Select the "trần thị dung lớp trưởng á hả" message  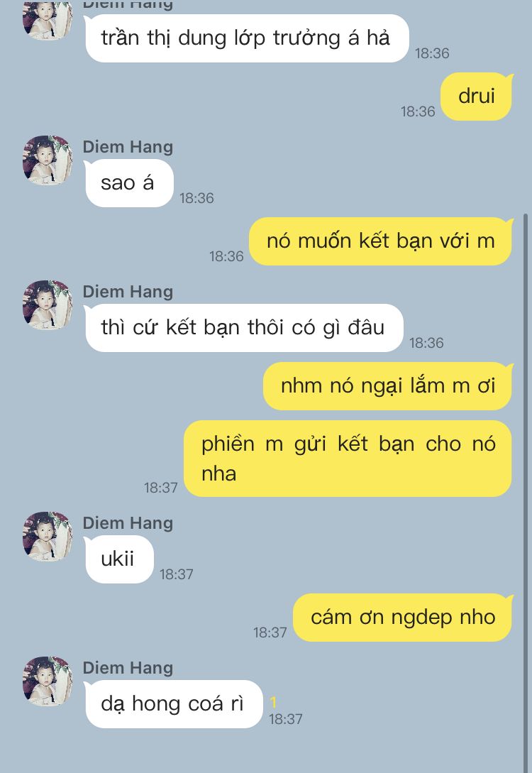[x=247, y=38]
